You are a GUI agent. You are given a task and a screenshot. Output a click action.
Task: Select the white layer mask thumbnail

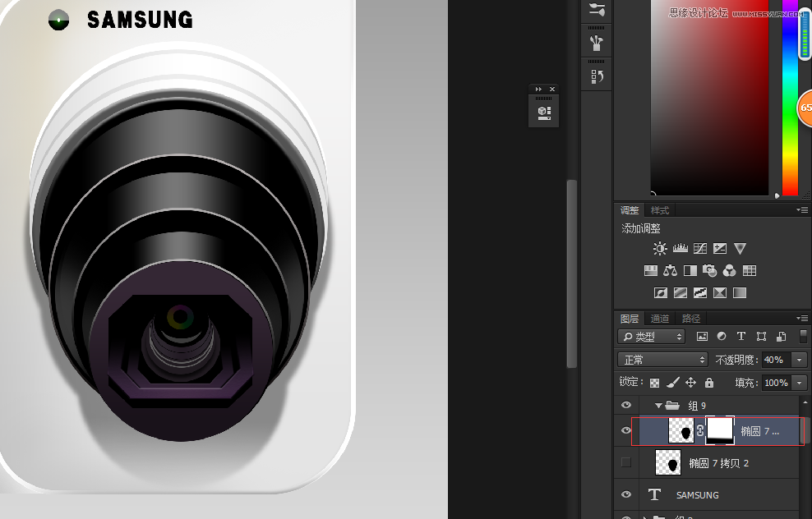(x=720, y=430)
